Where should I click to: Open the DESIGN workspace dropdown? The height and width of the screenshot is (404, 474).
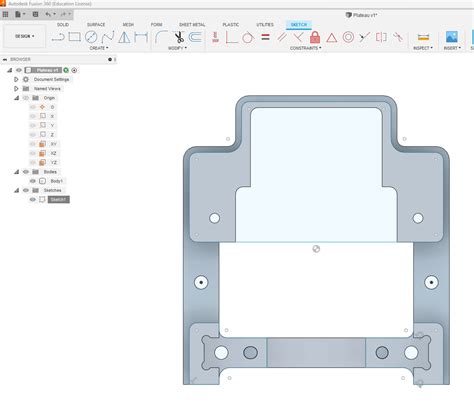point(24,36)
